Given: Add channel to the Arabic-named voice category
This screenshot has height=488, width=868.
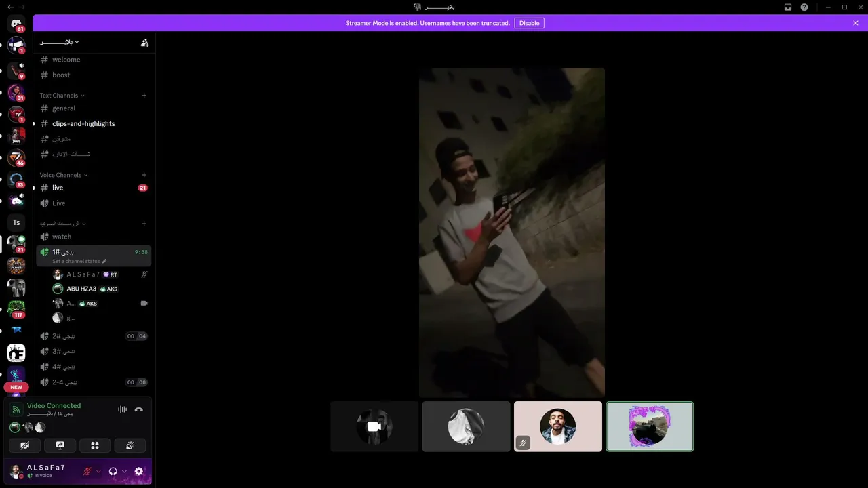Looking at the screenshot, I should tap(144, 224).
